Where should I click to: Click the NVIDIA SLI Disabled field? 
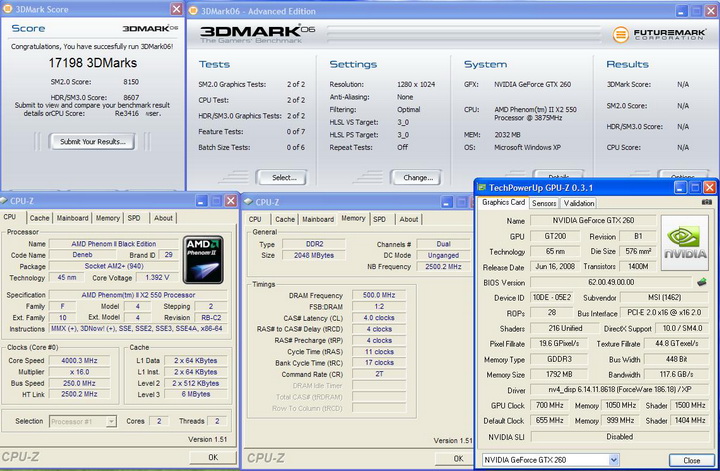point(620,437)
